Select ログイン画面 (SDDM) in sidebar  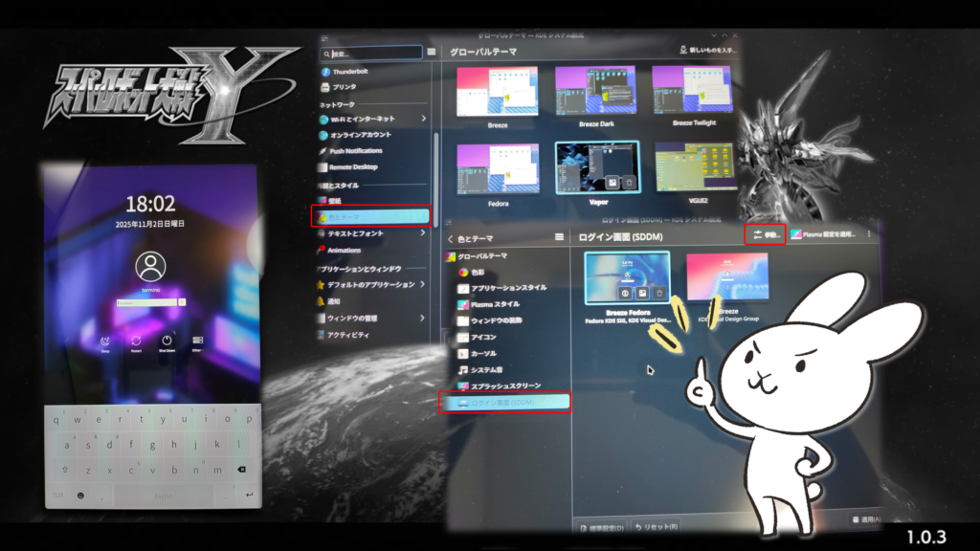(x=504, y=403)
